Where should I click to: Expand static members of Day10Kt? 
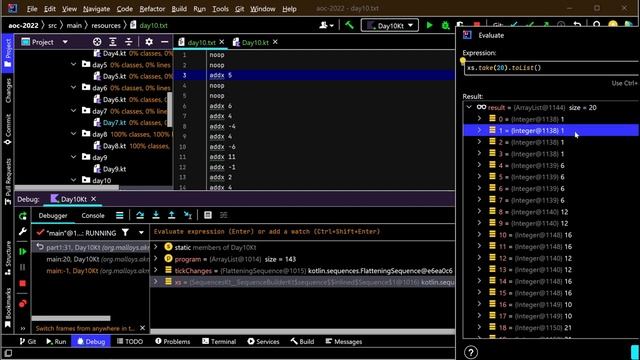click(156, 247)
